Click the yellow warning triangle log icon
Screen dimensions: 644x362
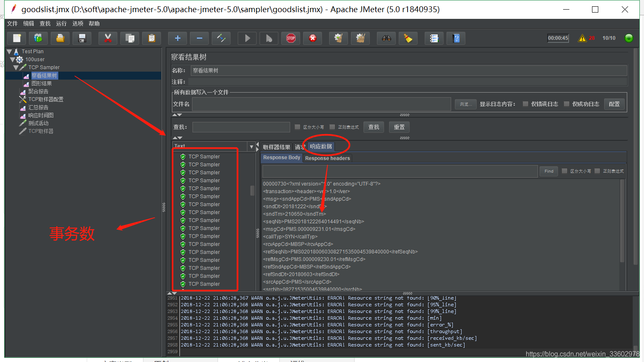tap(582, 38)
